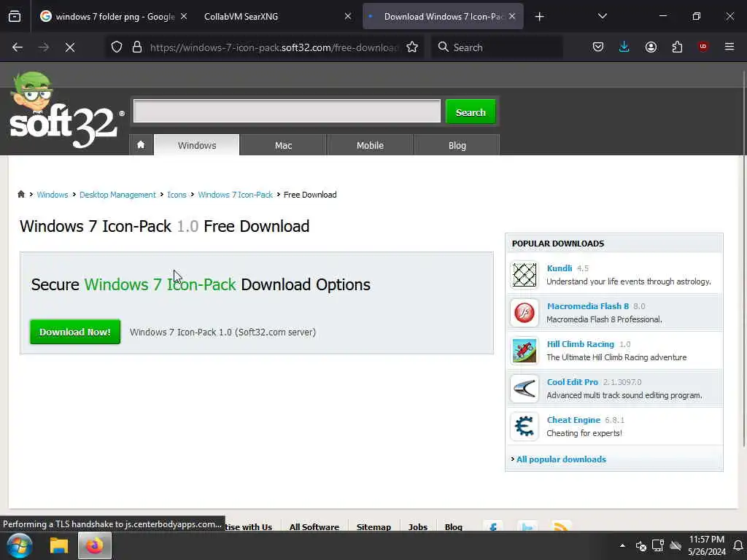Screen dimensions: 747x560
Task: Open All Software footer link
Action: 314,526
